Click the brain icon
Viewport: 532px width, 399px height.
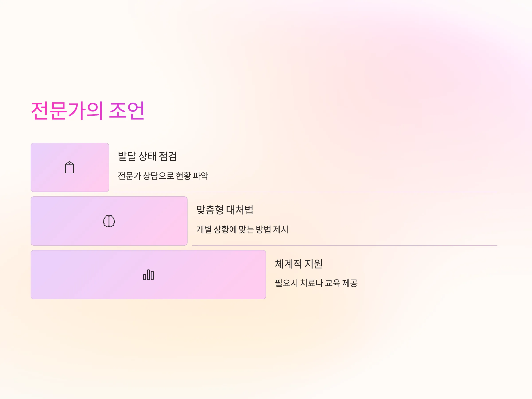109,221
